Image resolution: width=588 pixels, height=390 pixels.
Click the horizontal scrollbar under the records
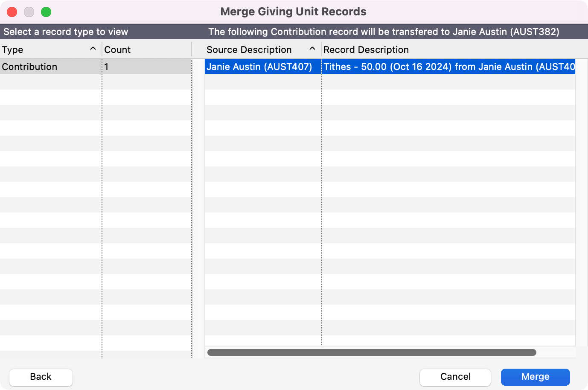371,352
